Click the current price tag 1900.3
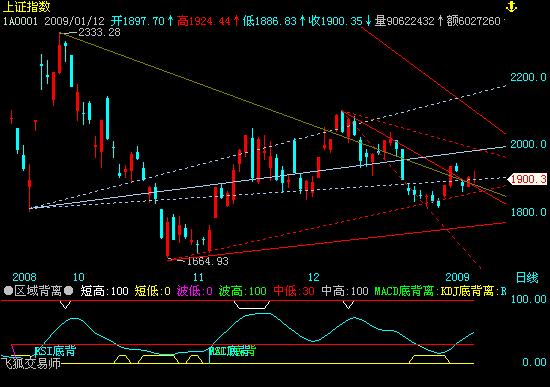This screenshot has height=387, width=550. click(527, 179)
